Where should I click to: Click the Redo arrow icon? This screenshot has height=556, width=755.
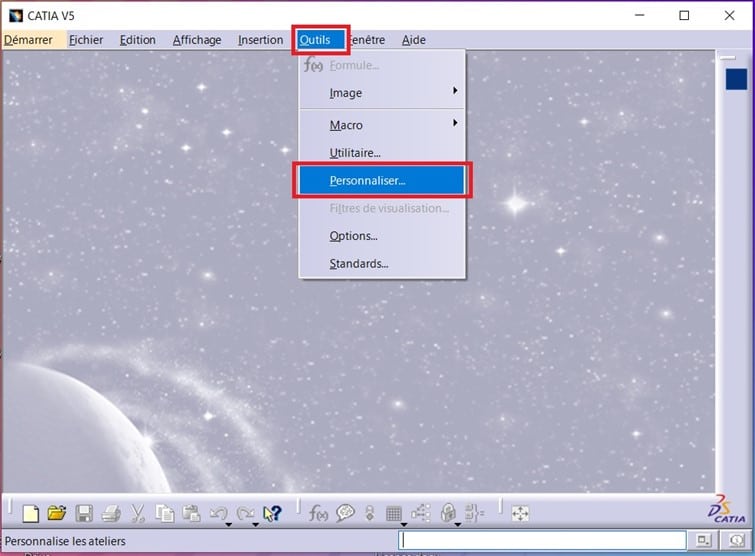245,513
